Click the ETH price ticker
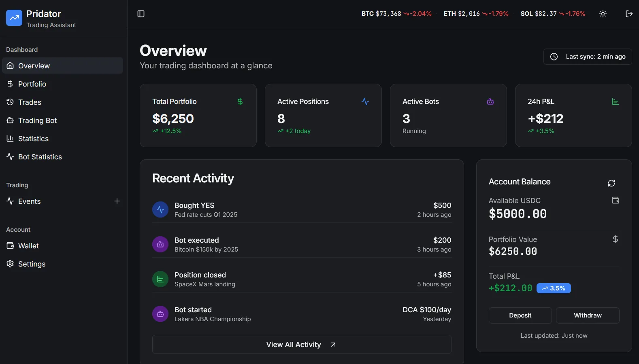639x364 pixels. (x=476, y=14)
